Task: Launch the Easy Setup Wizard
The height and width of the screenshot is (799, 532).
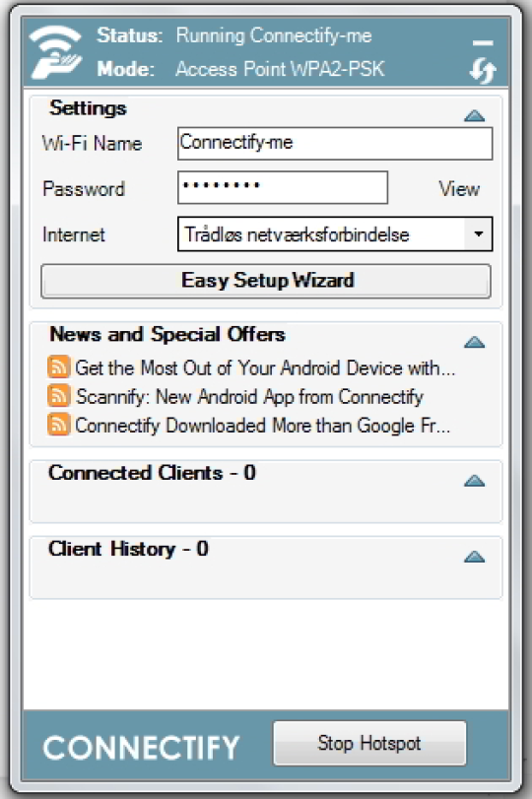Action: tap(266, 281)
